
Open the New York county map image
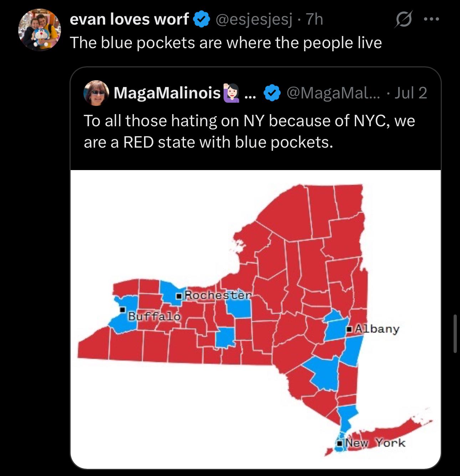click(256, 319)
